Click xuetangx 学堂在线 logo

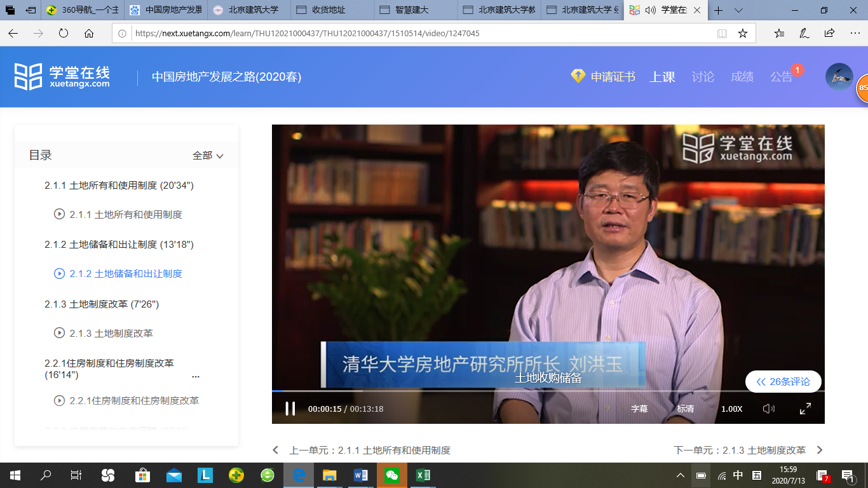[62, 77]
